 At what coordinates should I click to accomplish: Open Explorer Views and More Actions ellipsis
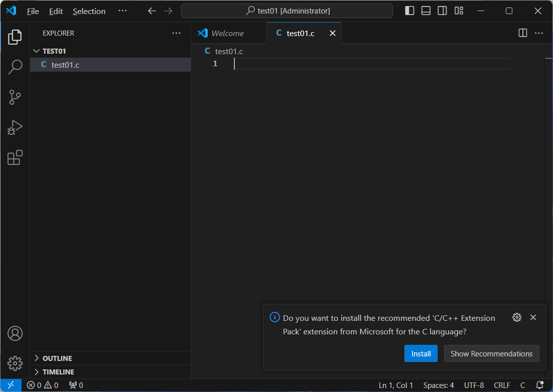click(176, 33)
